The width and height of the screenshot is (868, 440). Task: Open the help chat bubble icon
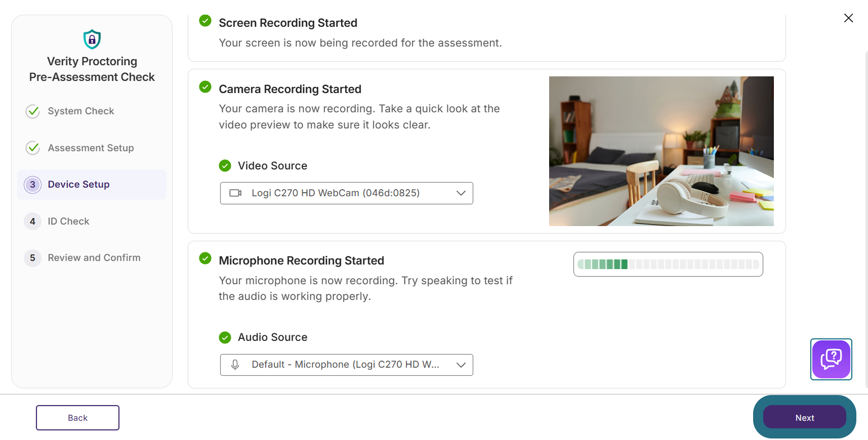tap(831, 359)
